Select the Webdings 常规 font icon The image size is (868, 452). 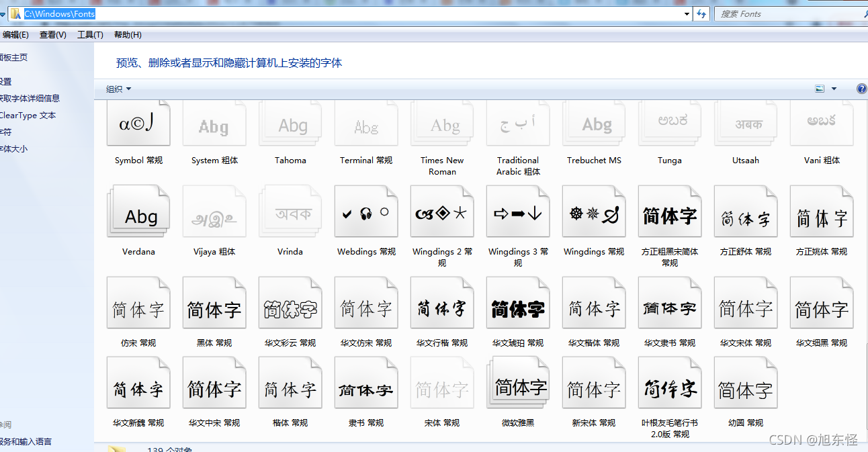366,212
